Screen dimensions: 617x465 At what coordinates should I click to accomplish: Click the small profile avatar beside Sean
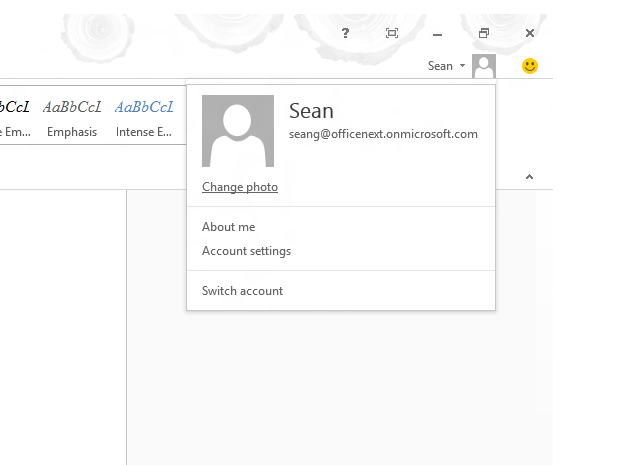[x=484, y=66]
